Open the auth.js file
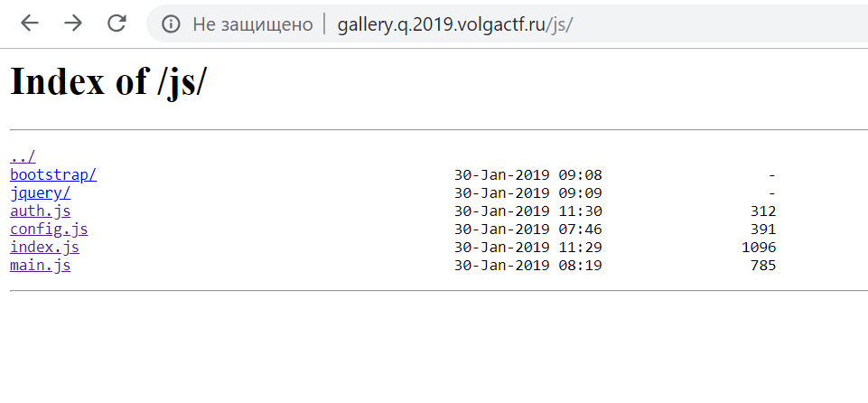868x403 pixels. [x=40, y=211]
